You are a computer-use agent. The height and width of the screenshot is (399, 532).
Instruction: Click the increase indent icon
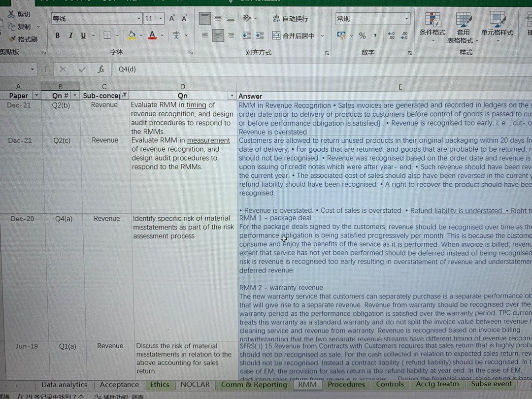coord(260,35)
